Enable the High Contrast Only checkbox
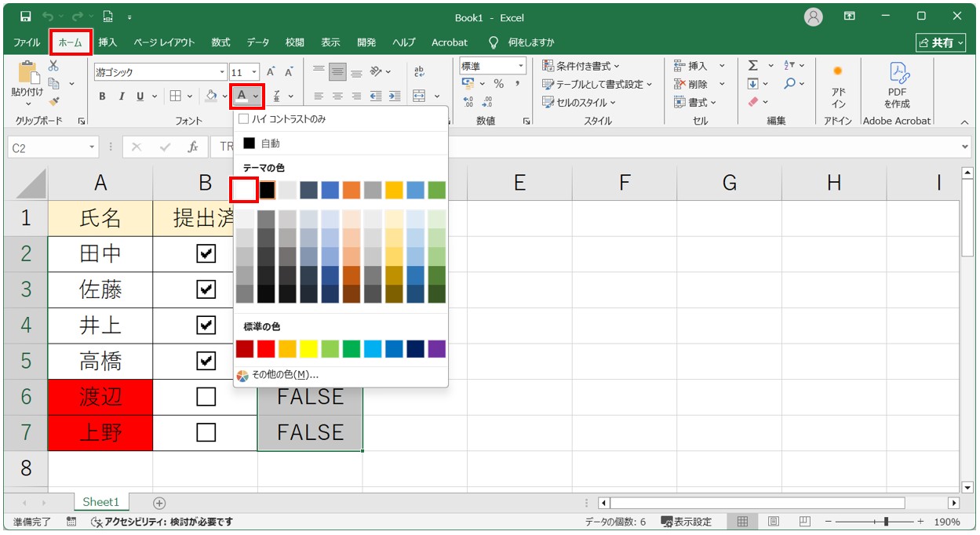The height and width of the screenshot is (535, 980). 243,119
